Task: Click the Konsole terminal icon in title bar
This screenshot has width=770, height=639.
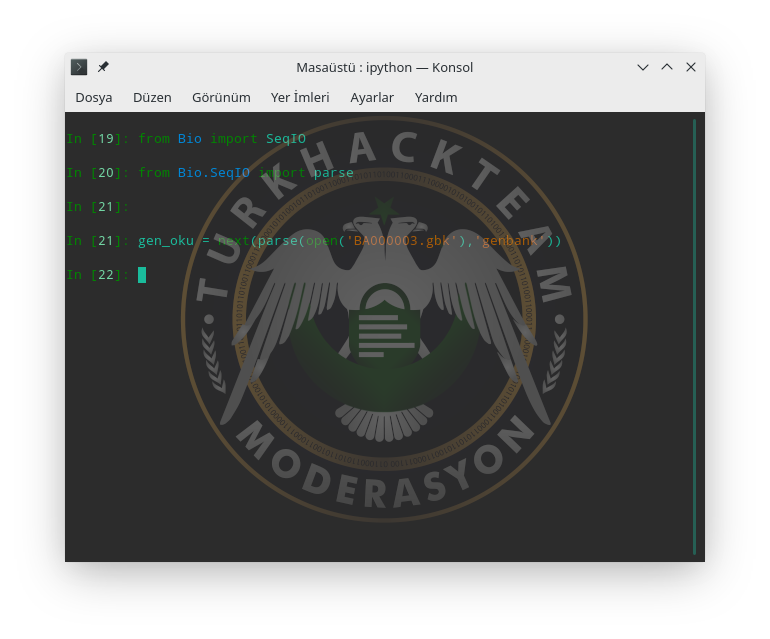Action: click(79, 67)
